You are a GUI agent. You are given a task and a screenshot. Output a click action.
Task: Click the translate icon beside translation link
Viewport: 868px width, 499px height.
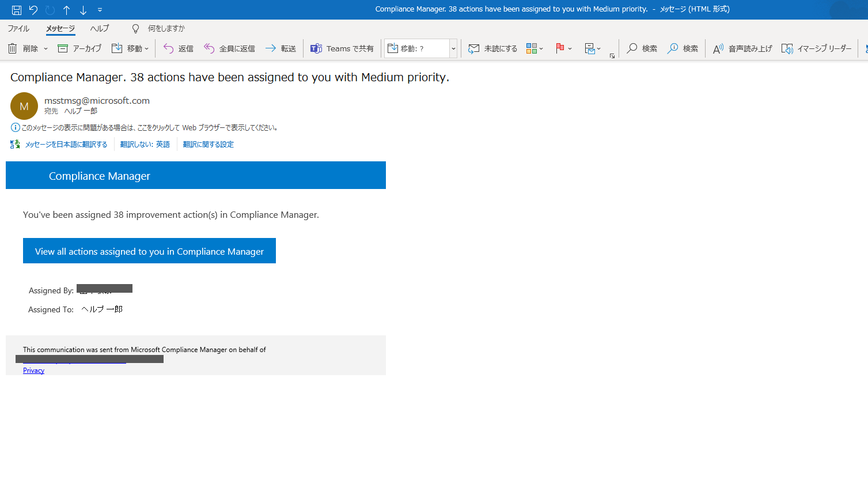pos(16,145)
